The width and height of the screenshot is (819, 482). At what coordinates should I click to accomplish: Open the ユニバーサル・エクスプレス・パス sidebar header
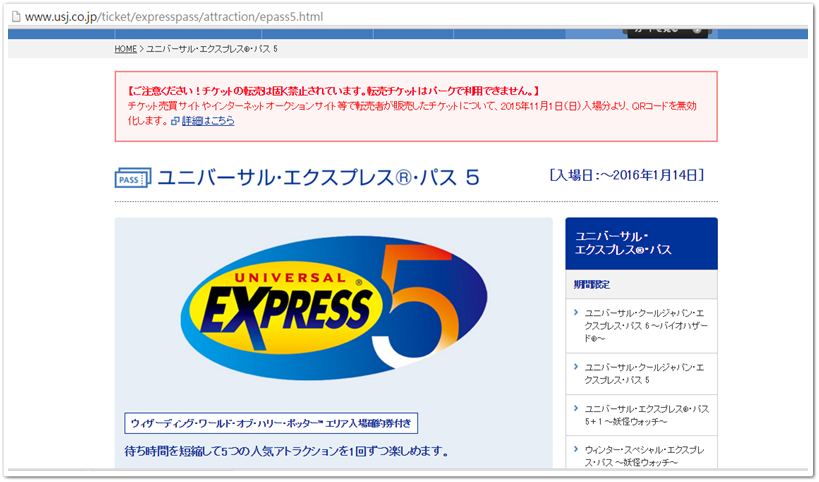click(641, 243)
